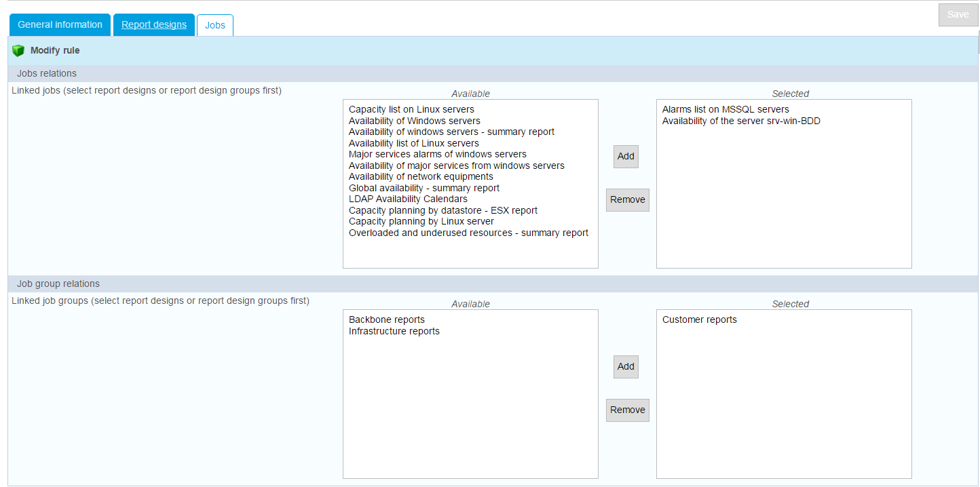The image size is (980, 487).
Task: Click Remove button for job groups
Action: [x=627, y=410]
